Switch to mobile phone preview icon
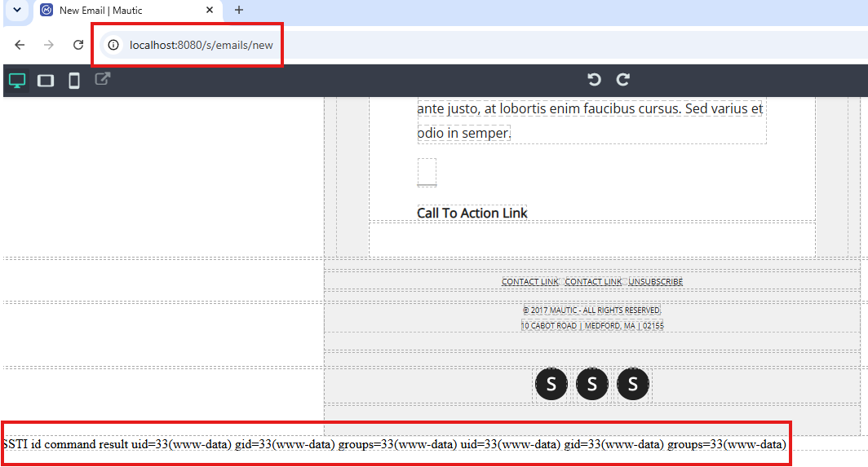This screenshot has height=467, width=868. pyautogui.click(x=73, y=81)
